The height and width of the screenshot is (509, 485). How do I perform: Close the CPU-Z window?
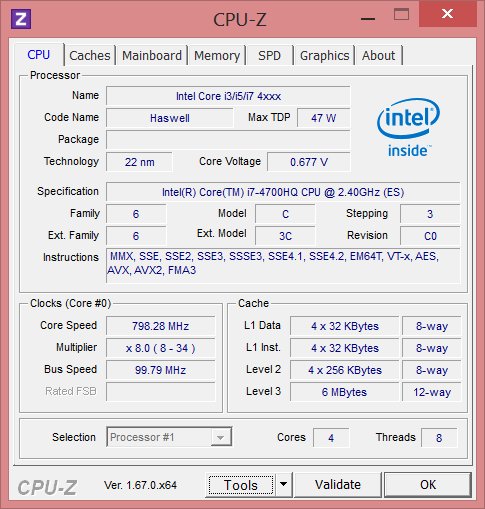[x=447, y=14]
